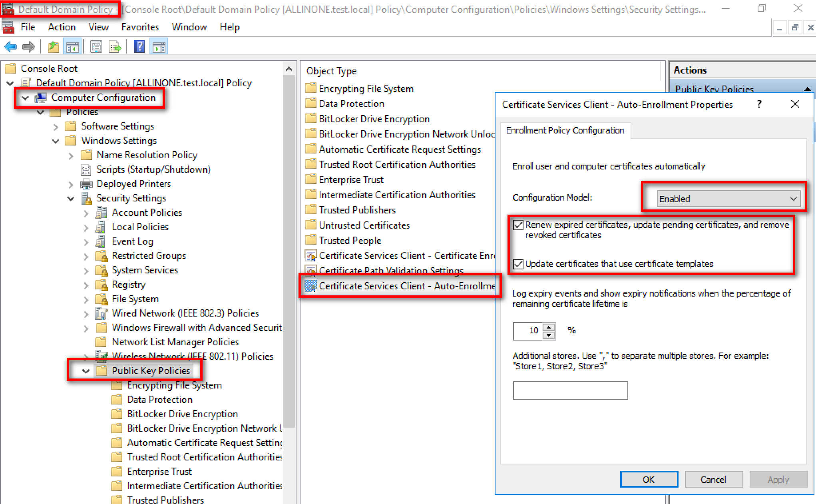
Task: Toggle Show/Hide Console Tree toolbar icon
Action: [72, 47]
